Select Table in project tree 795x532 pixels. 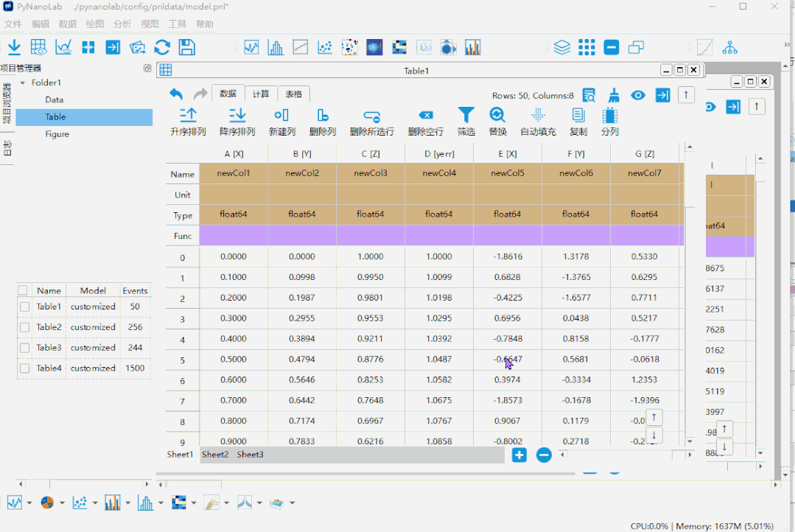tap(84, 116)
